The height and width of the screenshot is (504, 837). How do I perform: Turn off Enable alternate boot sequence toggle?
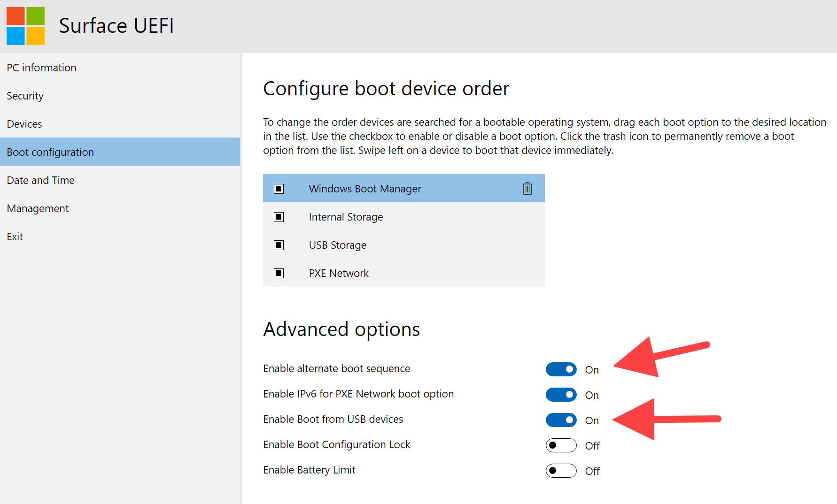561,369
